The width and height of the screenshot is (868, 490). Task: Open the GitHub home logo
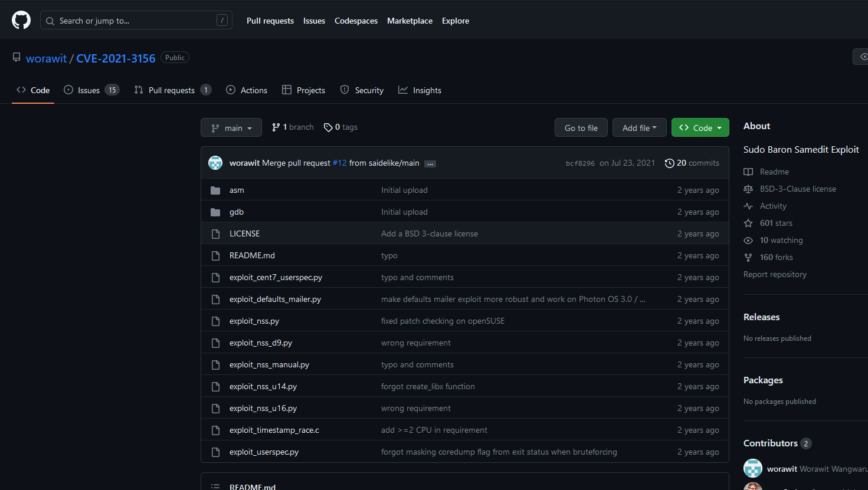coord(21,21)
